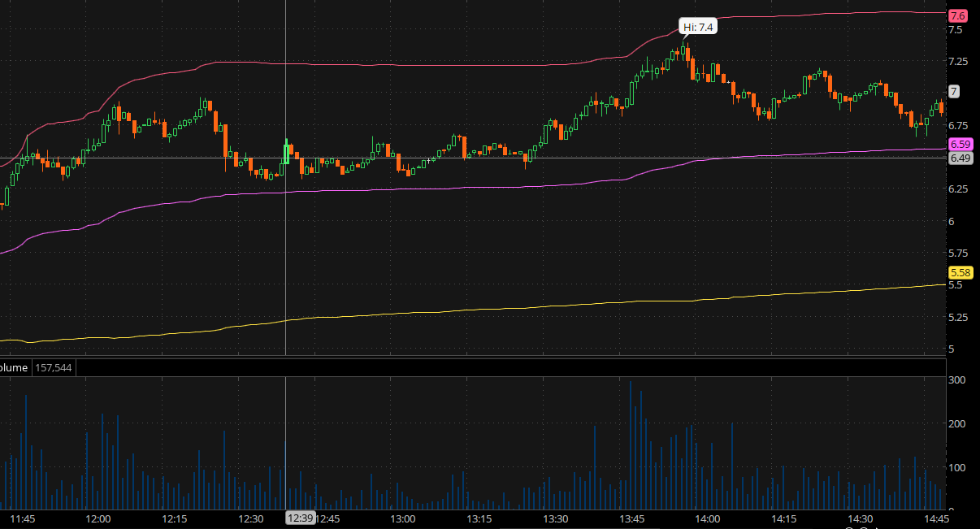Click the Volume 157,544 study label

click(x=38, y=367)
